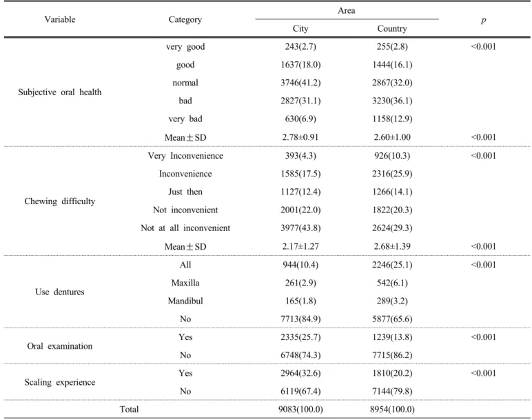
Task: Select the country total 8954(100.0)
Action: (392, 409)
